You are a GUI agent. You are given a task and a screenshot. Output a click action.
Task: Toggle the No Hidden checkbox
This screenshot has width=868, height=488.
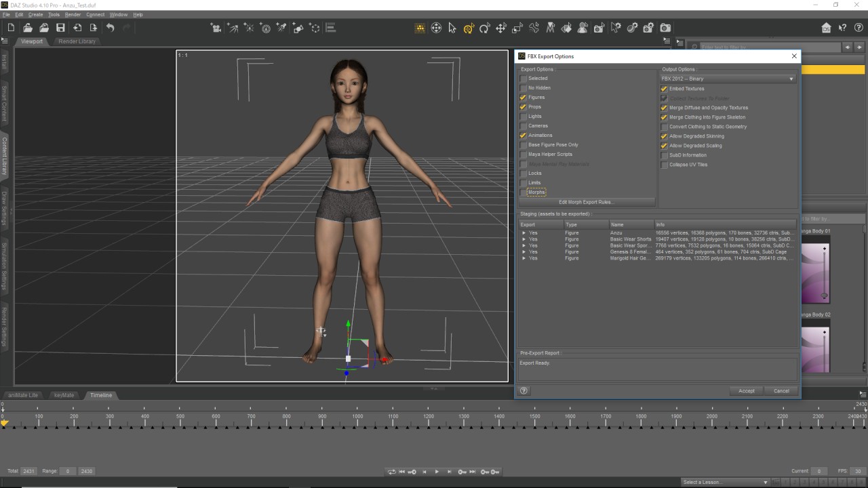(x=524, y=88)
